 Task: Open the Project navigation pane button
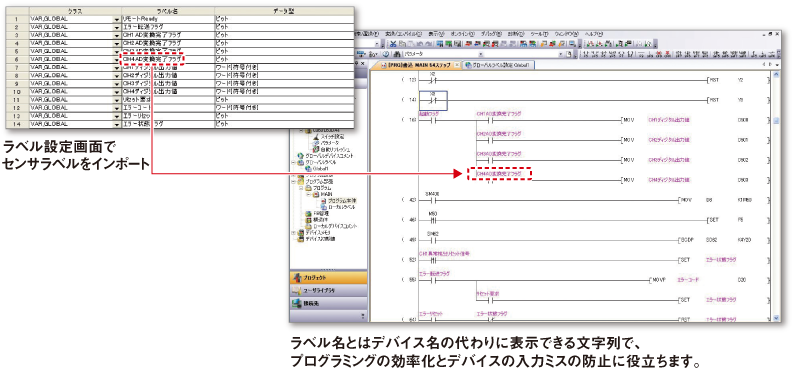pos(328,277)
